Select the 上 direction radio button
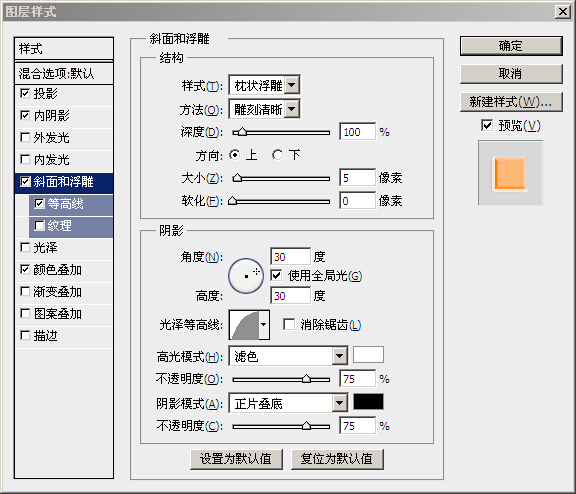 tap(234, 155)
